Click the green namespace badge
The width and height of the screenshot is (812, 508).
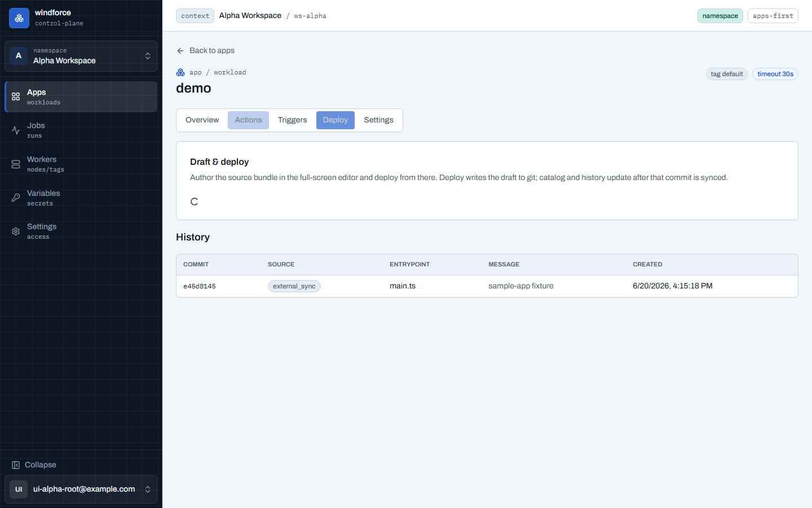(720, 16)
